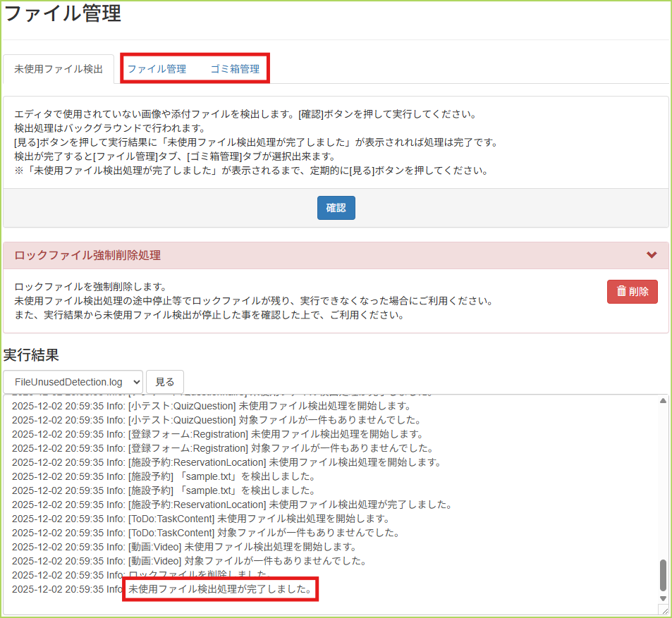The width and height of the screenshot is (672, 618).
Task: Select the 未使用ファイル検出 tab
Action: coord(59,69)
